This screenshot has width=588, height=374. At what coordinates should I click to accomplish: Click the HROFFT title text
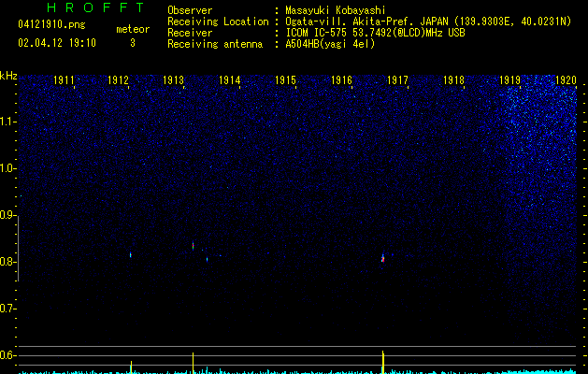[95, 7]
